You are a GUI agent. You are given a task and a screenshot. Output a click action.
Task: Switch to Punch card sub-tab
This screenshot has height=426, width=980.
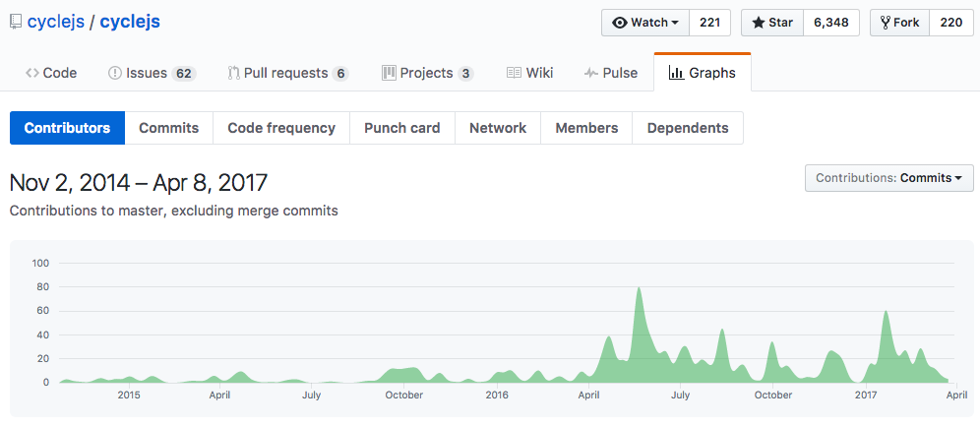pos(401,128)
